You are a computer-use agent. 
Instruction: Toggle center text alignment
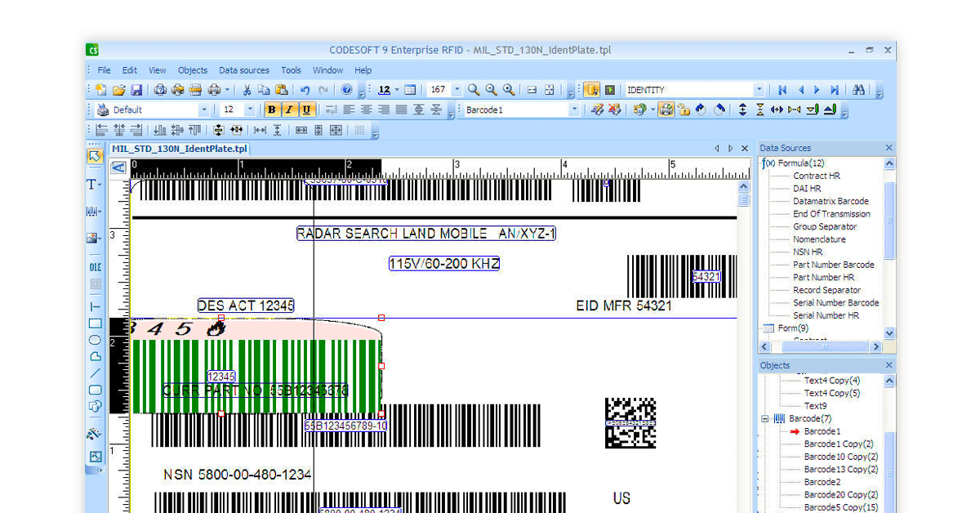point(366,109)
